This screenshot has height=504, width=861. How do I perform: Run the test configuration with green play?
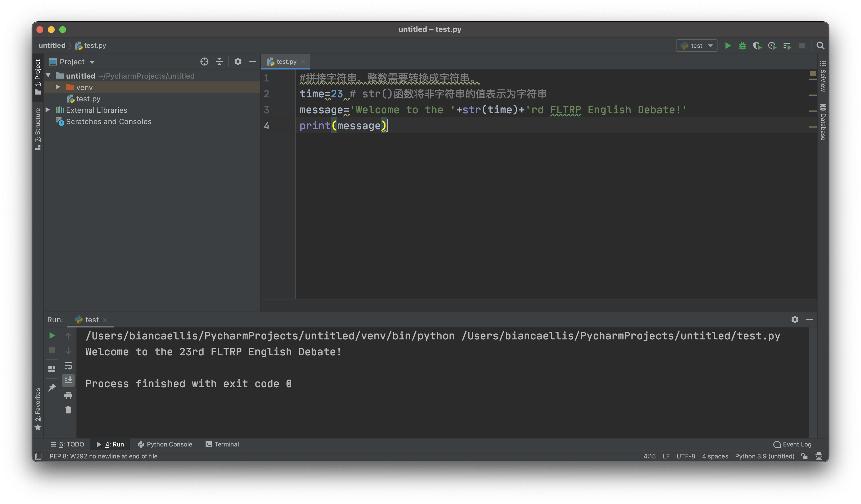click(x=728, y=46)
